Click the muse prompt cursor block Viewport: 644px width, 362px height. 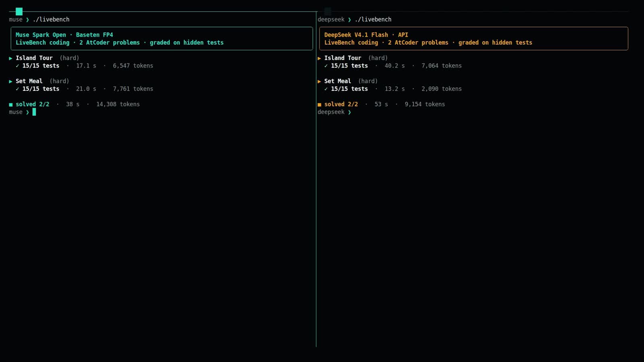click(x=34, y=112)
